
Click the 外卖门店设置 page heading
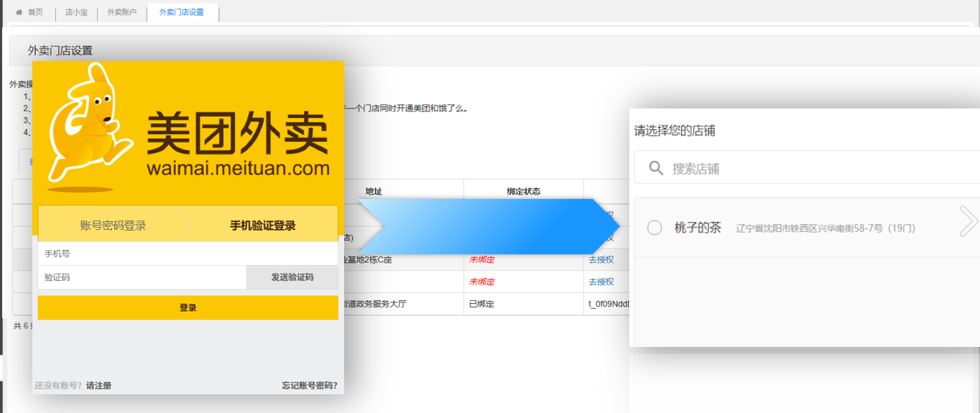click(x=60, y=50)
